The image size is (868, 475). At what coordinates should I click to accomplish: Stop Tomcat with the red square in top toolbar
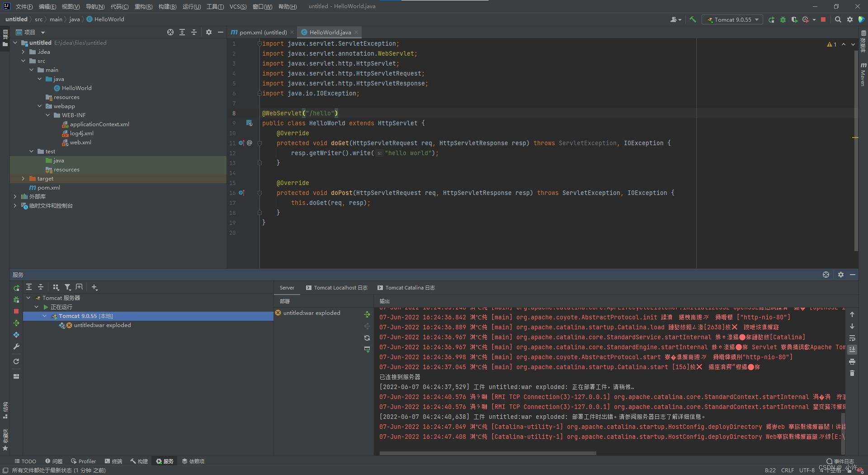823,19
